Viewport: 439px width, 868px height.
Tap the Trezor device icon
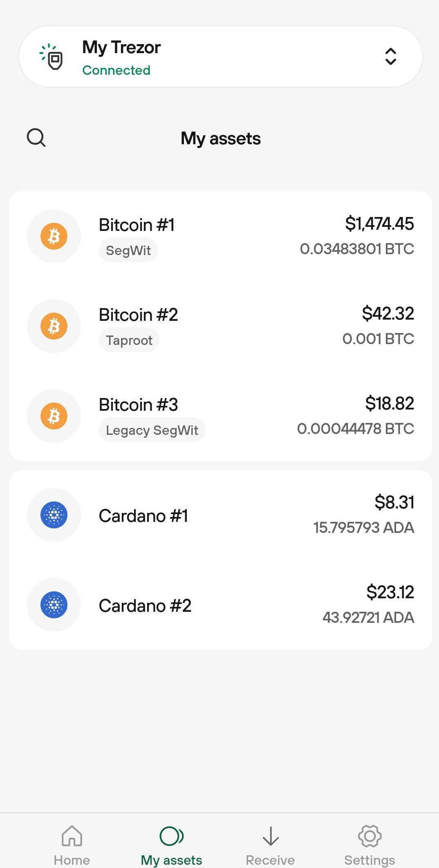(52, 57)
